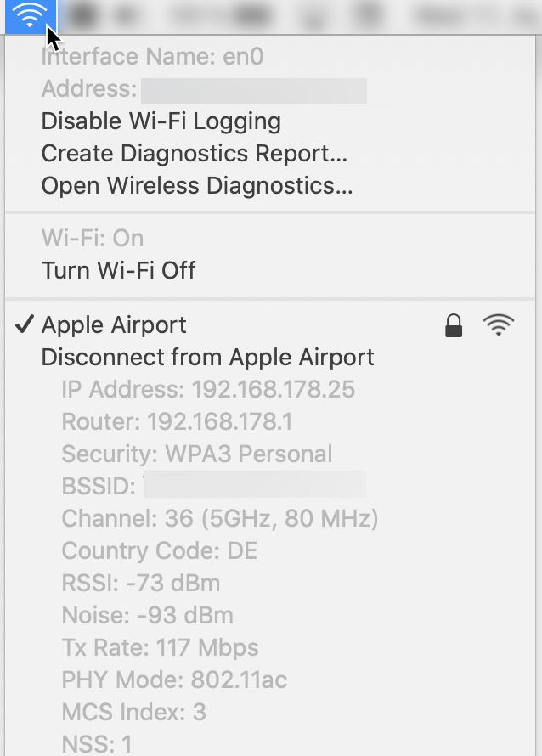Disconnect from Apple Airport
This screenshot has height=756, width=542.
click(x=206, y=357)
